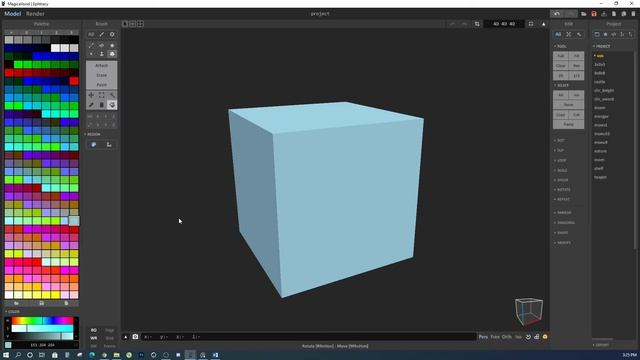Collapse the Select section in the Edit panel

pos(562,85)
